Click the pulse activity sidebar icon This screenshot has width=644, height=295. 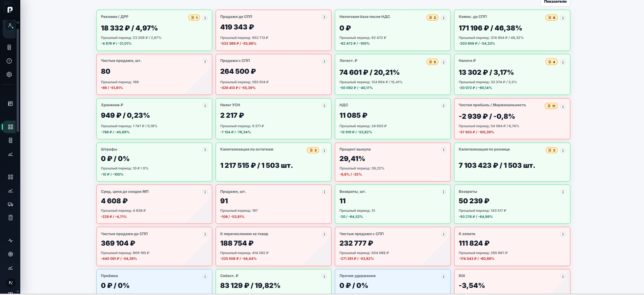point(11,241)
